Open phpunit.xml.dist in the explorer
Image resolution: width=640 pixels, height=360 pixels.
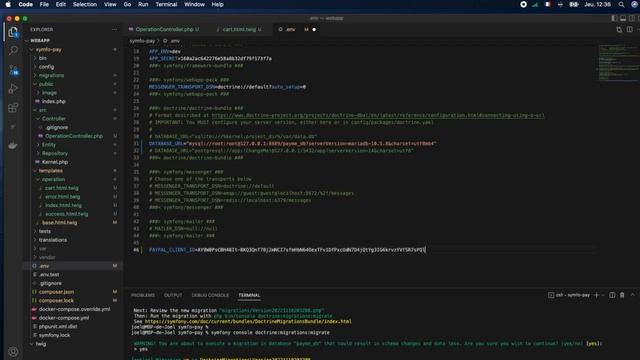[58, 326]
